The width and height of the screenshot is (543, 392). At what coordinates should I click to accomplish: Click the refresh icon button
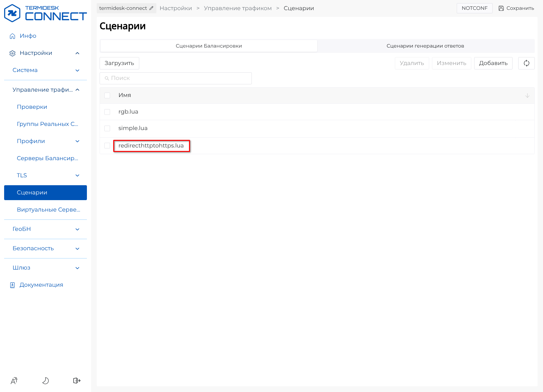click(x=526, y=63)
